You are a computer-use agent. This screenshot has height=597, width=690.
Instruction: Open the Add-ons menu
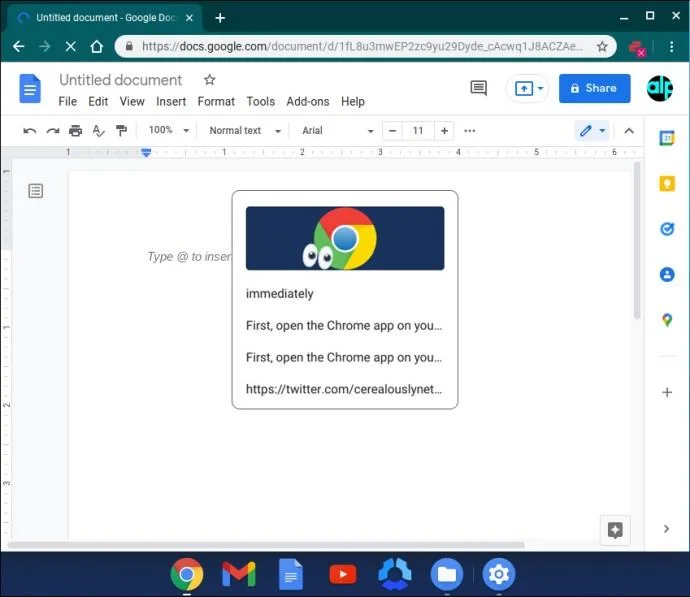pos(308,102)
